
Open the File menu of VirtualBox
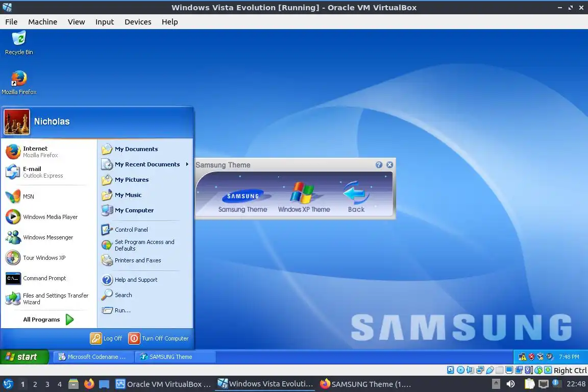[11, 22]
